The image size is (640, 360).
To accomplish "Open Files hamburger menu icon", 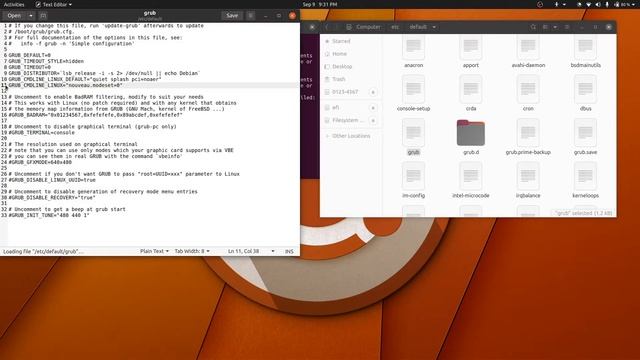I will tap(567, 27).
